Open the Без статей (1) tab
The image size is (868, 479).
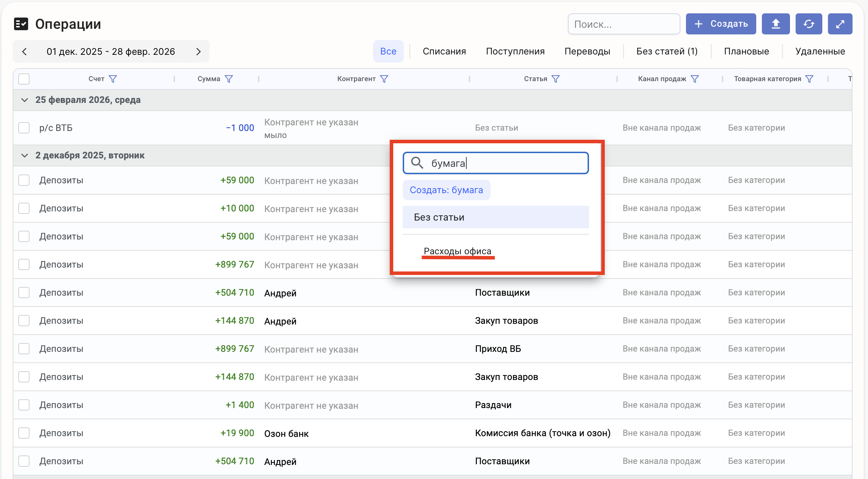click(667, 51)
